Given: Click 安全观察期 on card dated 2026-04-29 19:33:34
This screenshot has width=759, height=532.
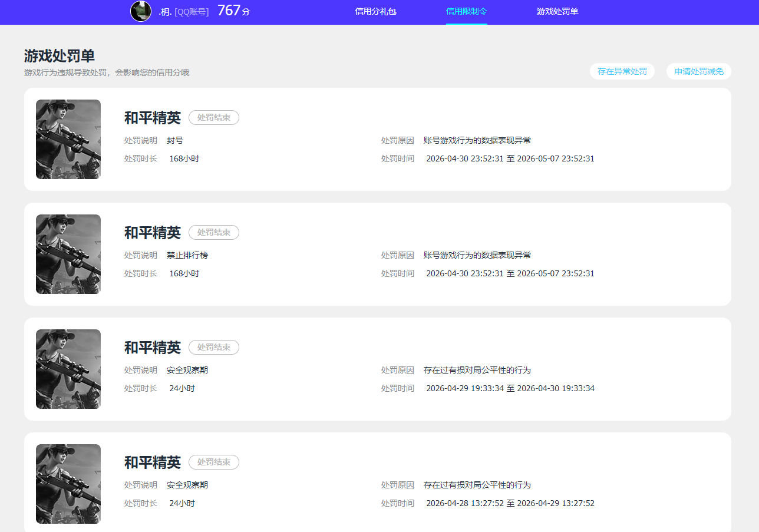Looking at the screenshot, I should click(x=187, y=370).
